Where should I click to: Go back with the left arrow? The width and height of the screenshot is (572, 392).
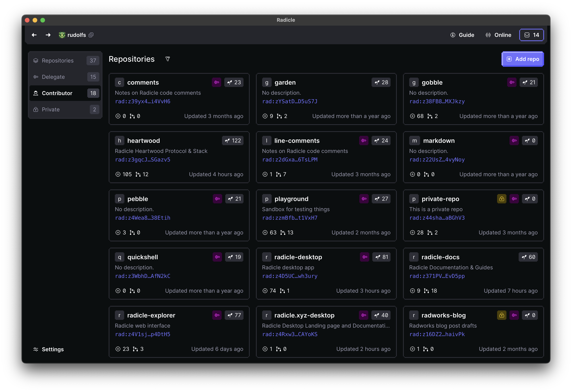point(34,35)
